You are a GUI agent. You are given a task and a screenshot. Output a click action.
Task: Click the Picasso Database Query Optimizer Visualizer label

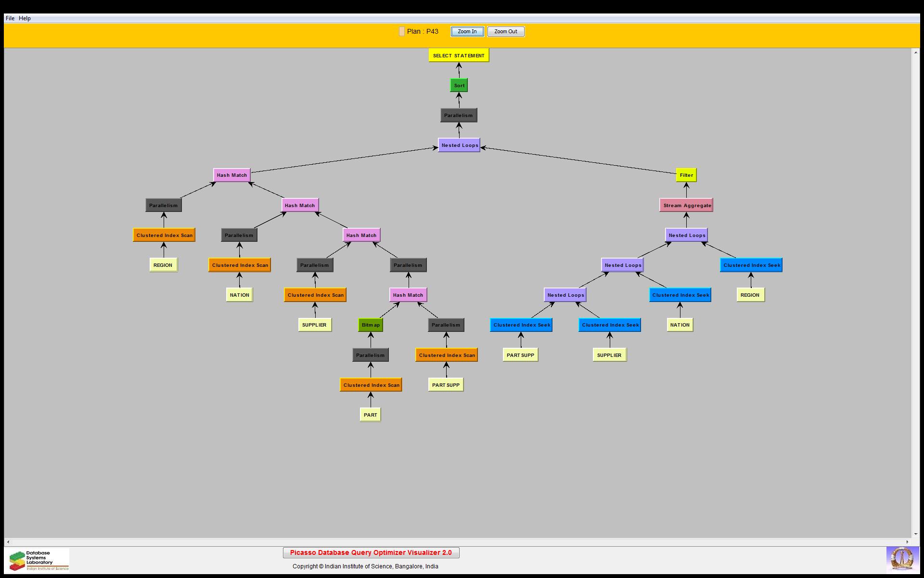371,553
